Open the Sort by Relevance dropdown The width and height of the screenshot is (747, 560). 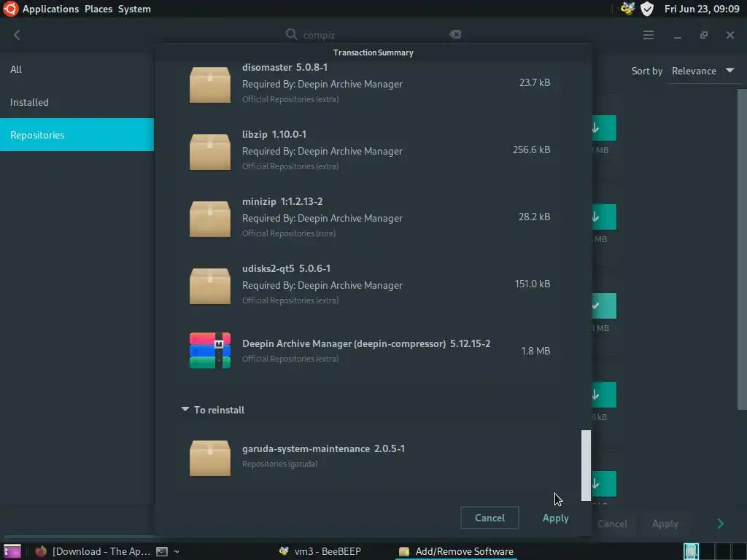[703, 71]
